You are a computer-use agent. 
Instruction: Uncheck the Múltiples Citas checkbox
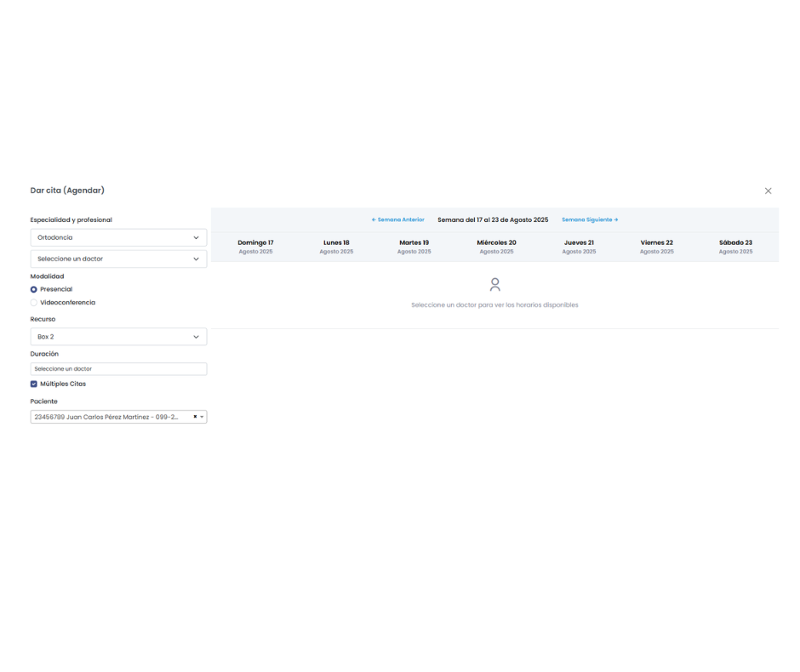click(34, 384)
